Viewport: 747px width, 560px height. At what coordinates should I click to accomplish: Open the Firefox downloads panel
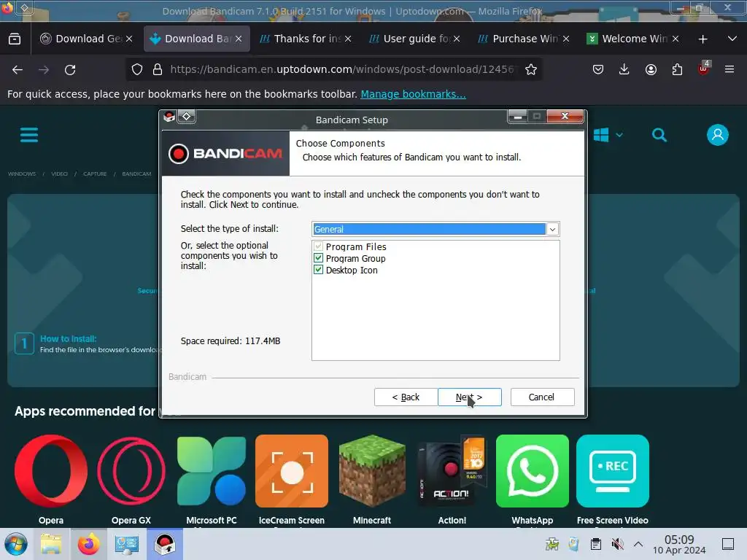(624, 70)
